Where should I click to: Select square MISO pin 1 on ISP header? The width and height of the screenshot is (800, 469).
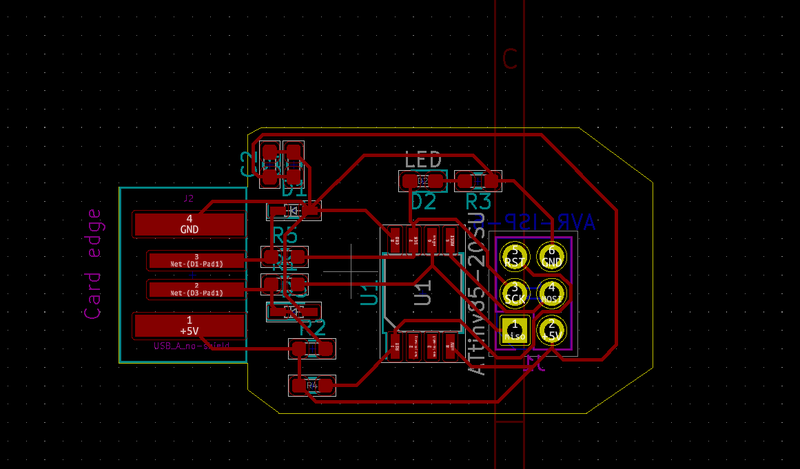(515, 330)
